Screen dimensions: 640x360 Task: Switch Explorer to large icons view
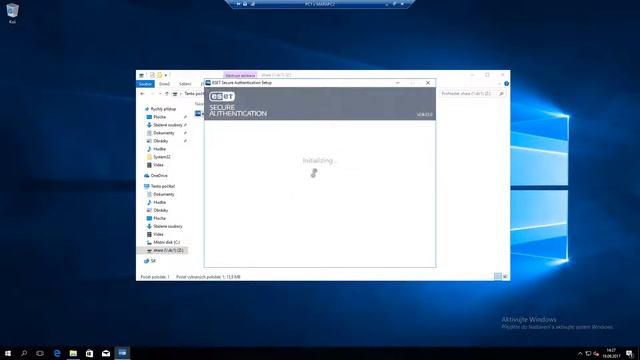tap(505, 277)
